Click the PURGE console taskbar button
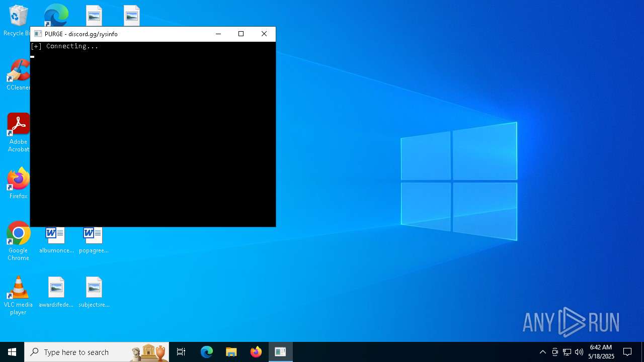This screenshot has width=644, height=362. (x=280, y=352)
